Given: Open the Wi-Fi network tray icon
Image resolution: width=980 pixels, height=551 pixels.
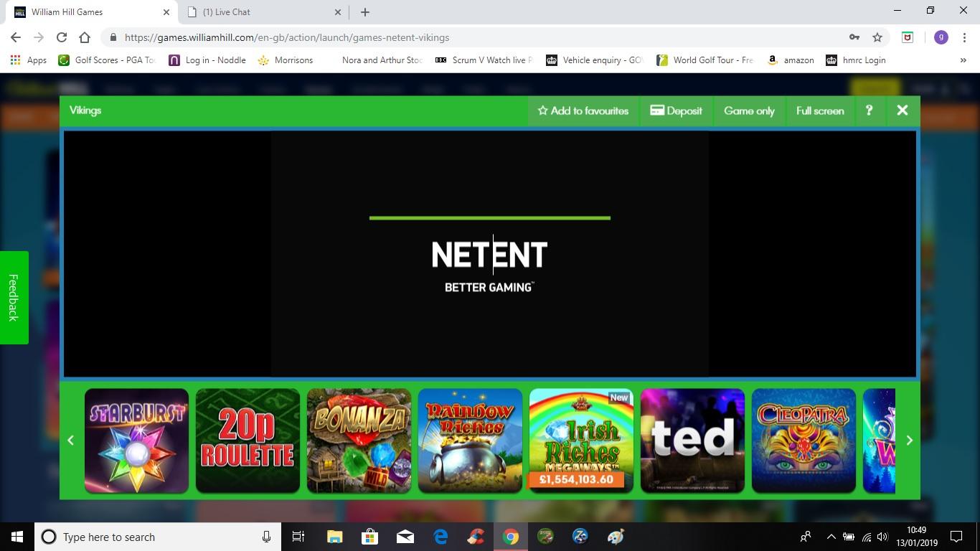Looking at the screenshot, I should 866,537.
